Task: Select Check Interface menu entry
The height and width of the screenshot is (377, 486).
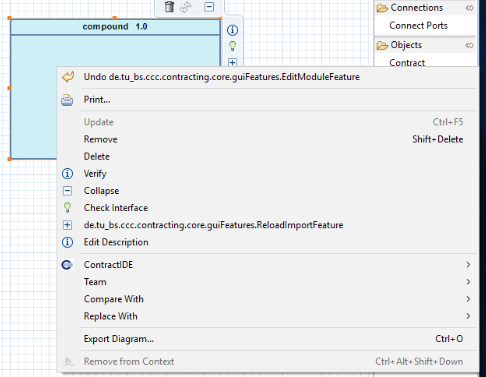Action: 268,208
